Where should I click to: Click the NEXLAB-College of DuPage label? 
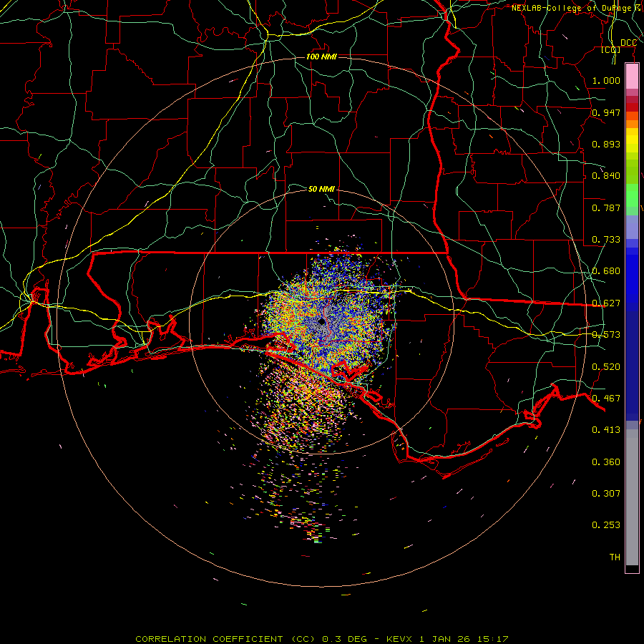click(571, 8)
